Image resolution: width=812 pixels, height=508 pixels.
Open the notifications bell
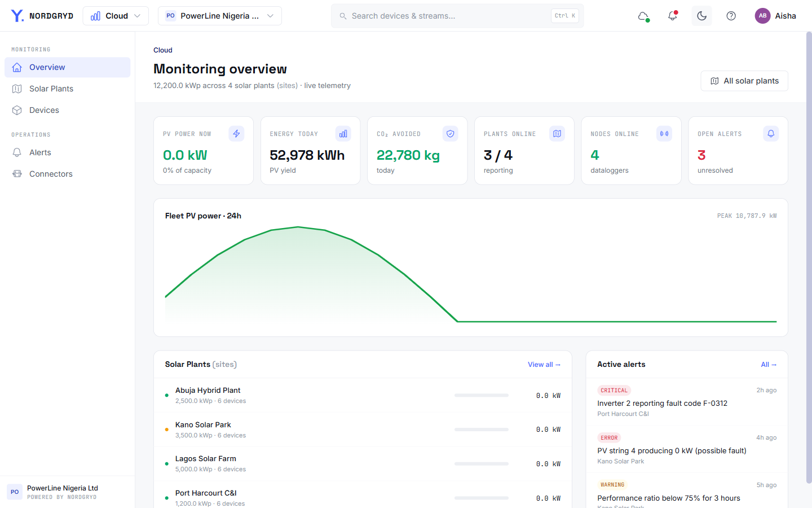(673, 16)
